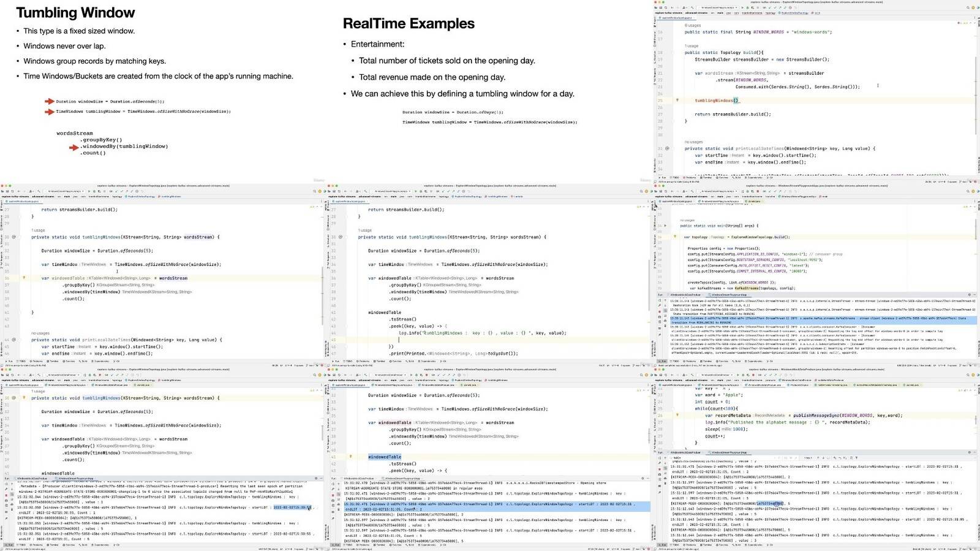This screenshot has width=980, height=551.
Task: Select WindowsMockDataProducer run tab in the main(String[] args) frame
Action: pos(685,295)
